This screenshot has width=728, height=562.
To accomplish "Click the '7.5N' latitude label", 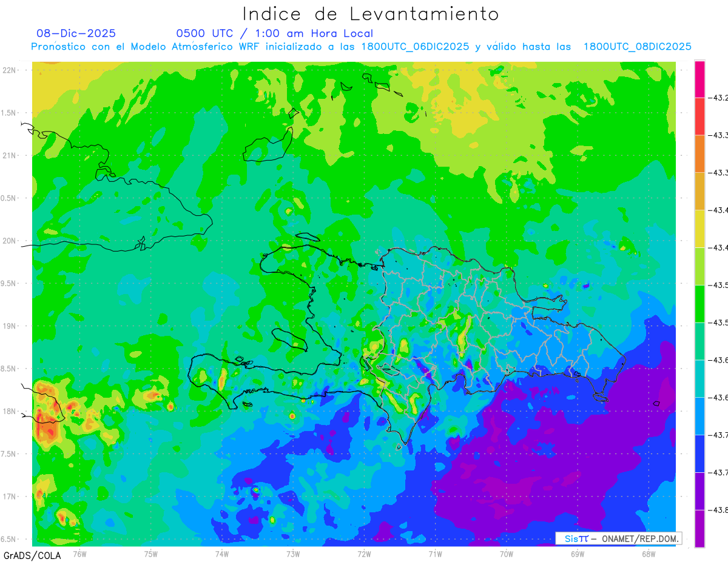I will 8,454.
